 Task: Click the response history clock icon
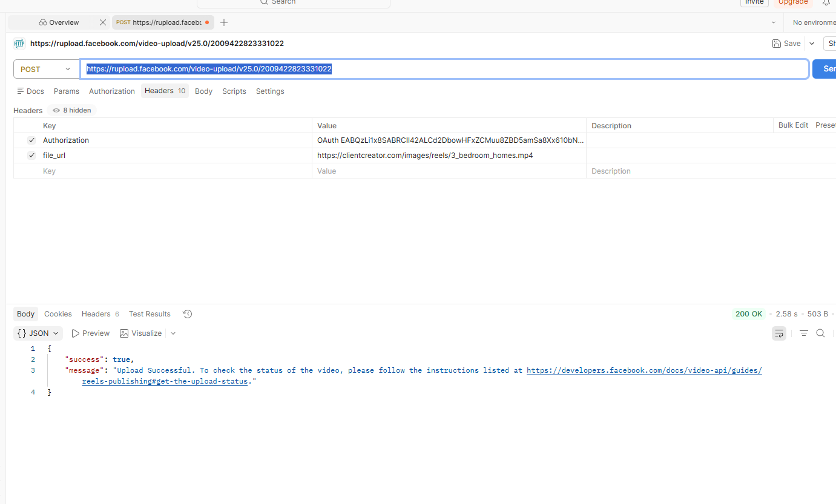188,314
